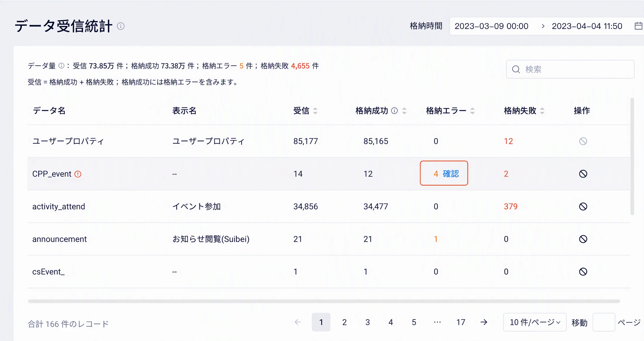Click block icon in activity_attend row
The image size is (644, 341).
click(583, 207)
